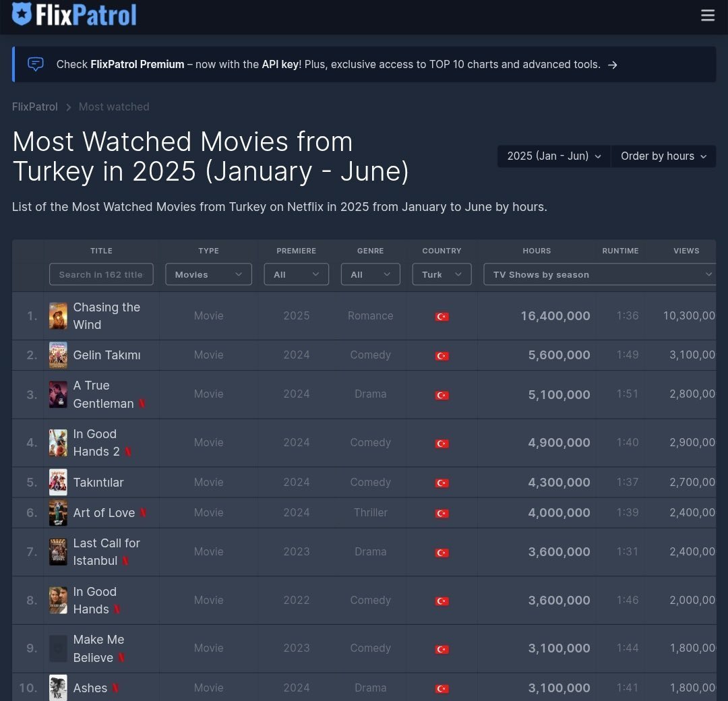Click the FlixPatrol breadcrumb link
Image resolution: width=728 pixels, height=701 pixels.
pos(35,106)
